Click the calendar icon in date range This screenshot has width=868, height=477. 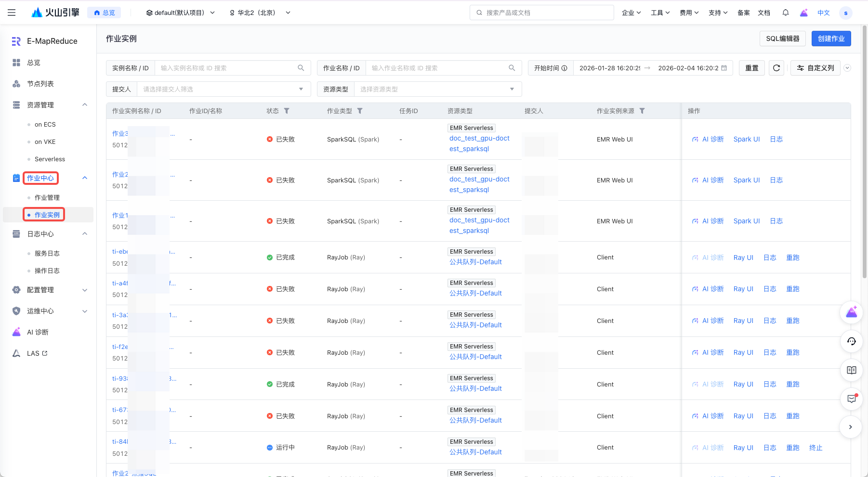pyautogui.click(x=724, y=68)
